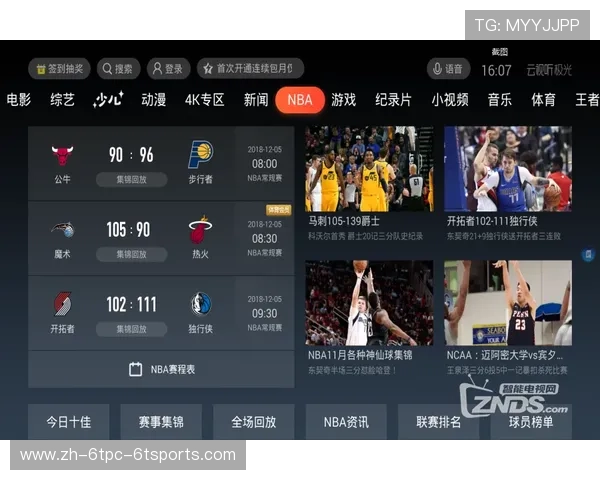Click the Trail Blazers 开拓者 logo
Screen dimensions: 600x480
tap(62, 304)
